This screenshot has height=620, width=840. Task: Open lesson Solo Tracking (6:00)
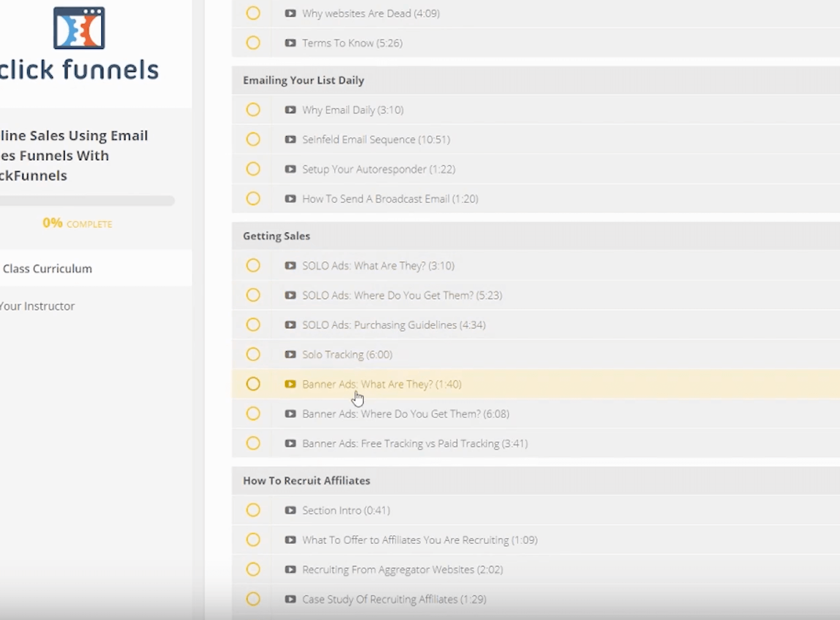(x=347, y=355)
